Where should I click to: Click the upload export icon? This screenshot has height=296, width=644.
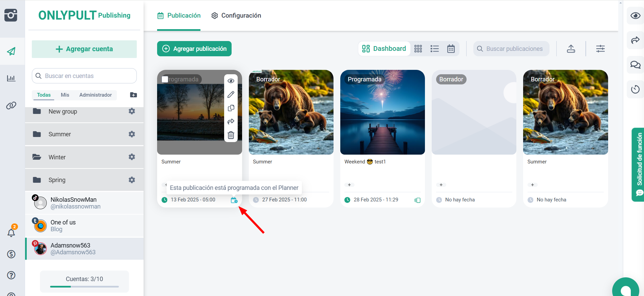coord(571,49)
